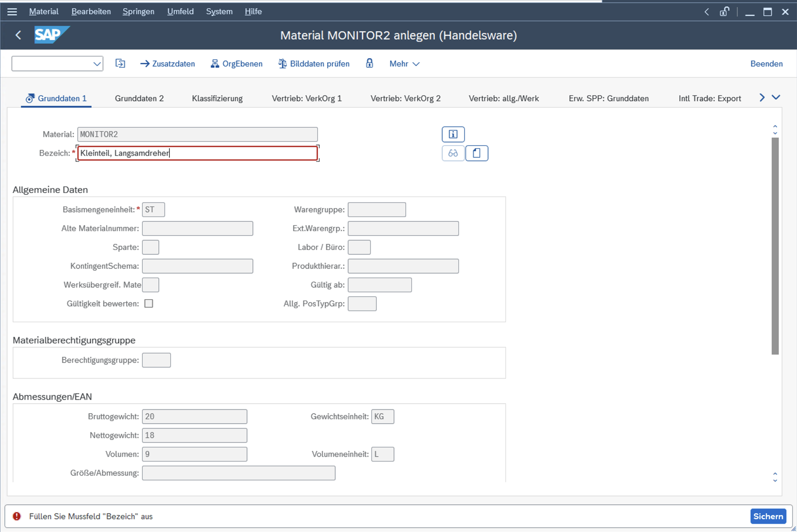Image resolution: width=797 pixels, height=532 pixels.
Task: Click the KontingentSchema field
Action: coord(197,266)
